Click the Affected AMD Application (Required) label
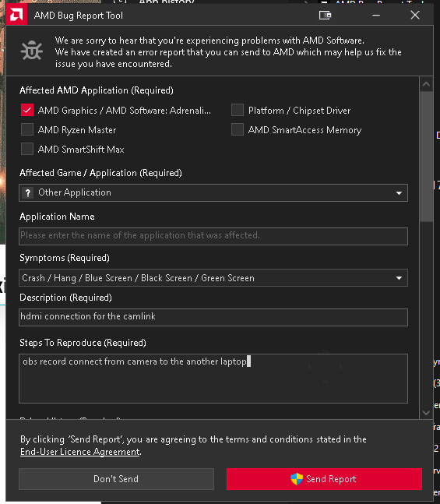440x504 pixels. tap(97, 90)
